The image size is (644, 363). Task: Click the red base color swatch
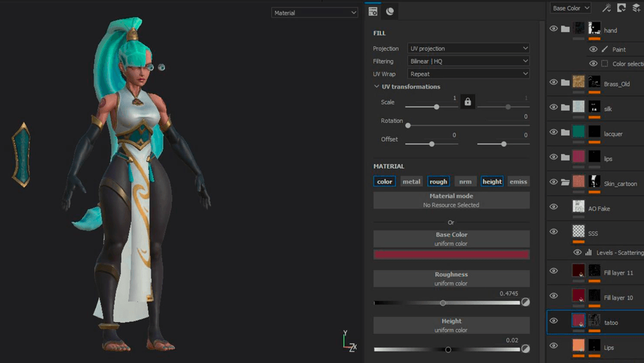(x=451, y=255)
